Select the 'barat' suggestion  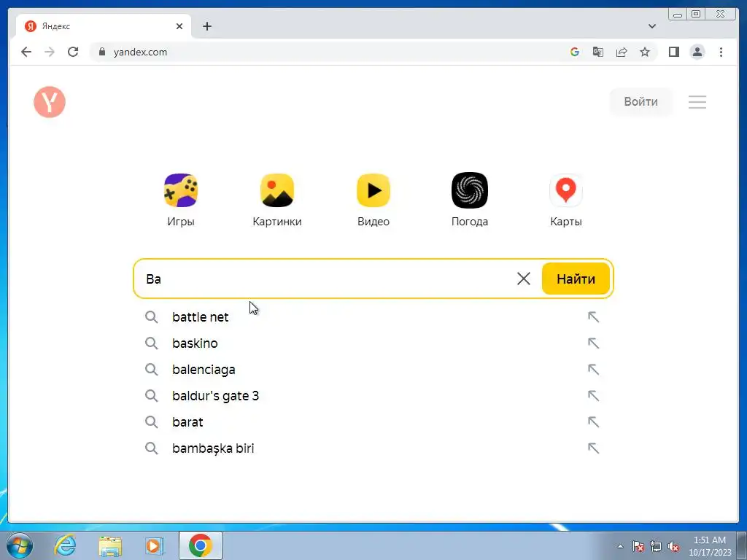click(x=373, y=422)
